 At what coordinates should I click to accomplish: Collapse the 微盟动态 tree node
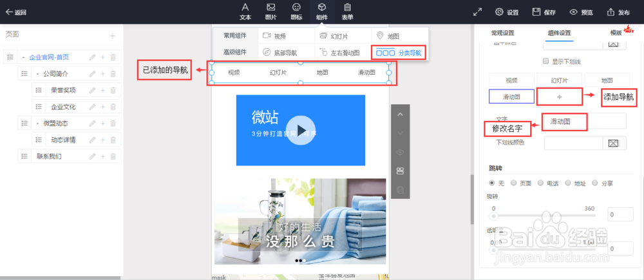38,123
